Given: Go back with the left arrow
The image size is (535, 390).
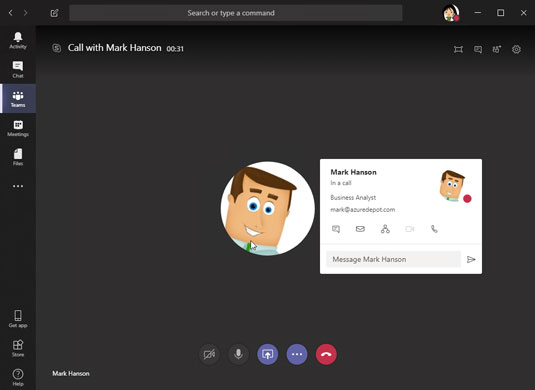Looking at the screenshot, I should (x=11, y=13).
